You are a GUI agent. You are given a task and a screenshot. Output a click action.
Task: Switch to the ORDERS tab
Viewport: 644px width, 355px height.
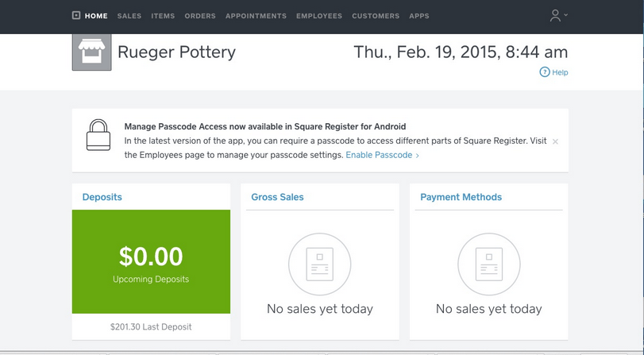[200, 16]
